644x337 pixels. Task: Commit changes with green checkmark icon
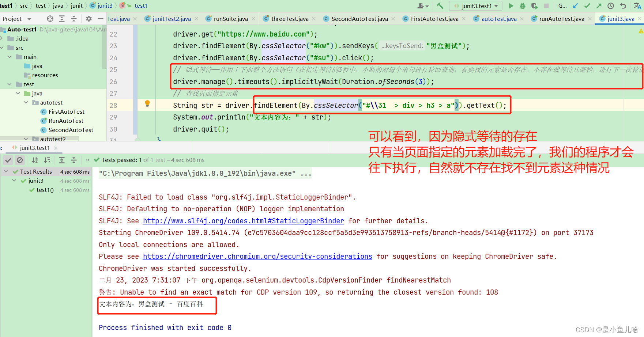[x=587, y=6]
